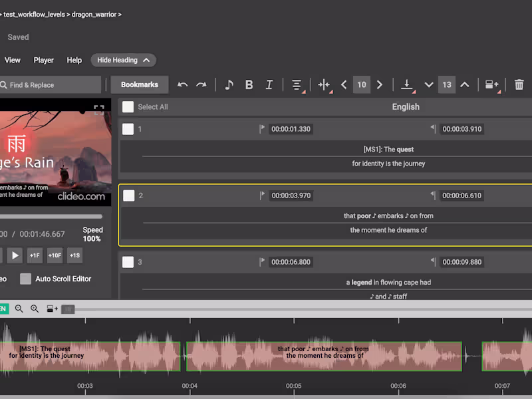Open the Help menu
This screenshot has height=399, width=532.
pyautogui.click(x=74, y=60)
